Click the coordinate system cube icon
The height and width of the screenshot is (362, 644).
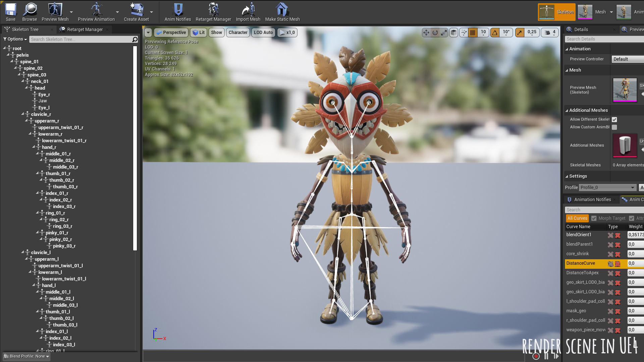453,33
